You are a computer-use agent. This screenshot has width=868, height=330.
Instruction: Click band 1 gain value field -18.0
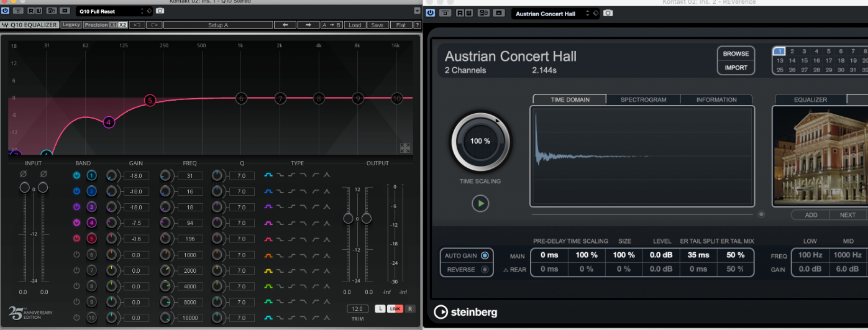(x=136, y=176)
